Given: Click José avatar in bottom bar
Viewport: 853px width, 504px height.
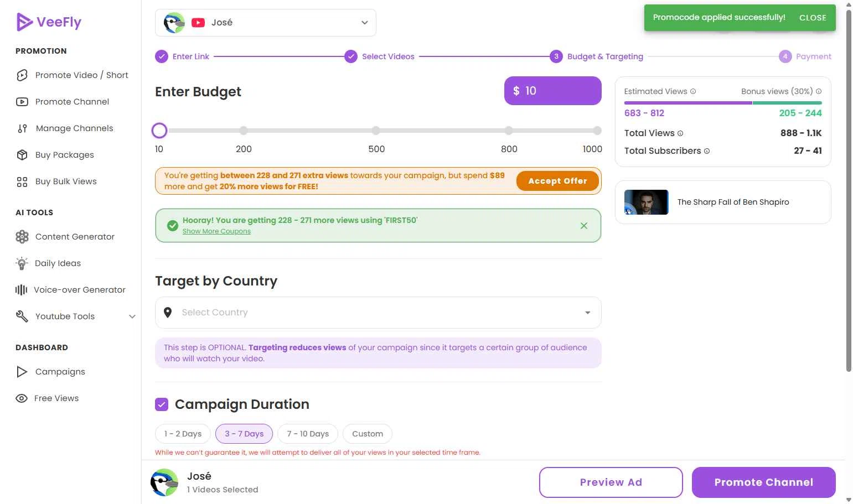Looking at the screenshot, I should tap(164, 482).
